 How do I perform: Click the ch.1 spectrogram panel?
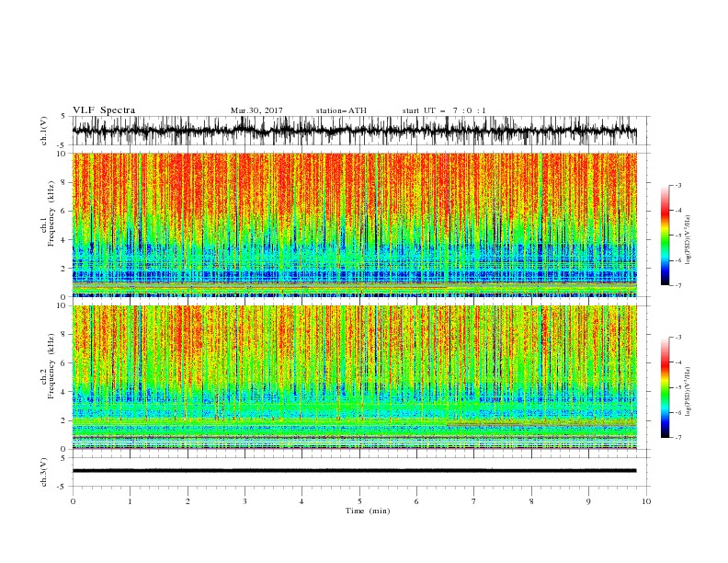354,224
